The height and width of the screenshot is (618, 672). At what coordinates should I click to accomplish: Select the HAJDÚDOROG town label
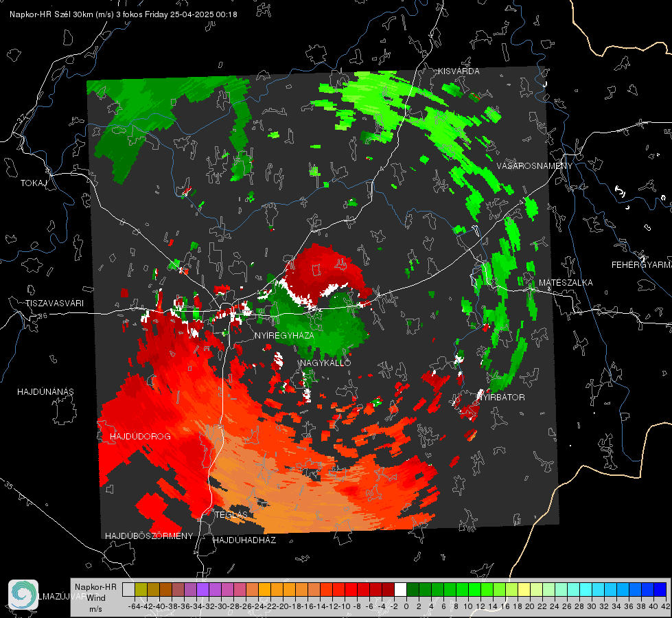point(140,436)
